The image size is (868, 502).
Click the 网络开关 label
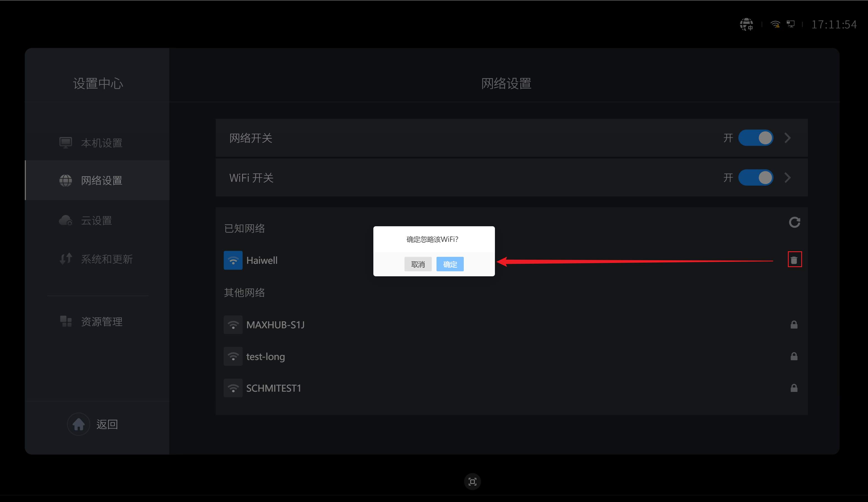(x=251, y=138)
